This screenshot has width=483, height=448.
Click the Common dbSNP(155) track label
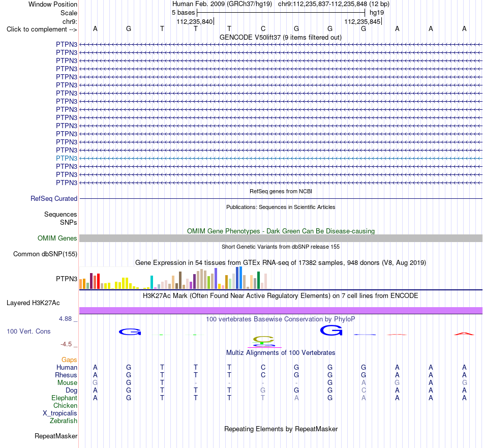tap(45, 254)
